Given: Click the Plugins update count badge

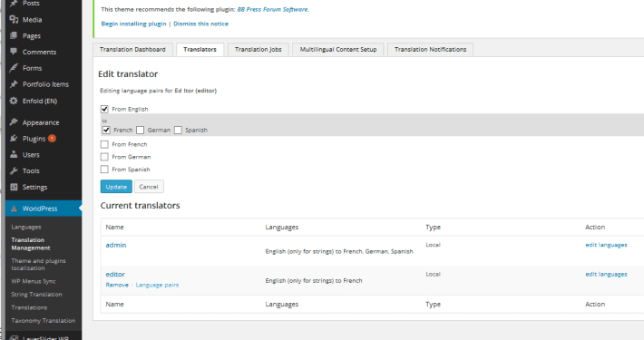Looking at the screenshot, I should 53,139.
